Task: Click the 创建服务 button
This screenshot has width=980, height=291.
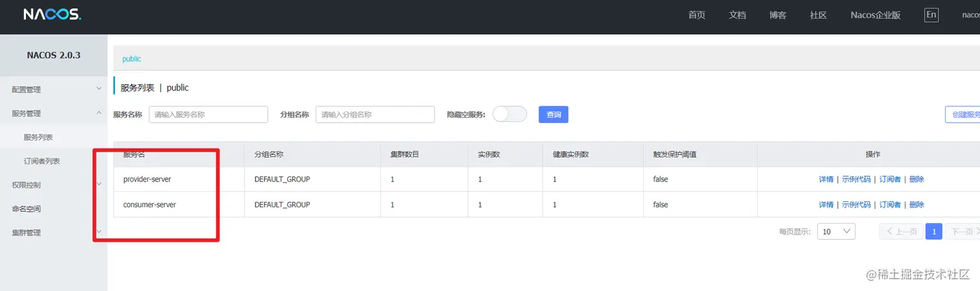Action: click(x=962, y=115)
